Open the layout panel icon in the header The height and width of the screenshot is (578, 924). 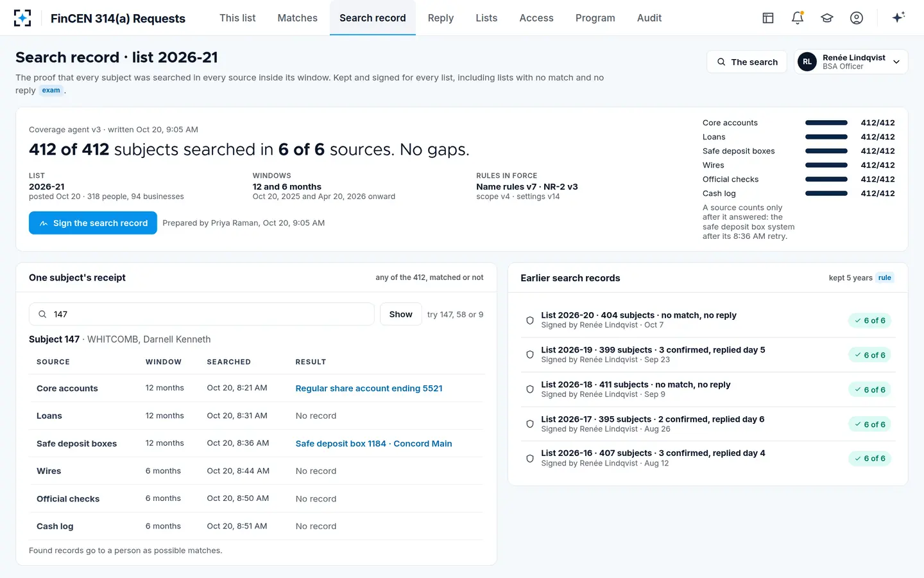pyautogui.click(x=768, y=18)
